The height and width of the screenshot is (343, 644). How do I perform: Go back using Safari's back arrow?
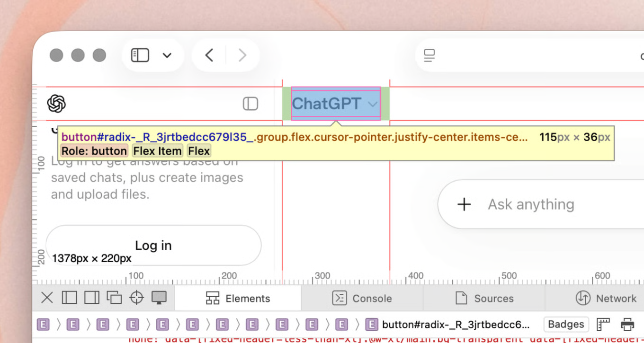(209, 55)
